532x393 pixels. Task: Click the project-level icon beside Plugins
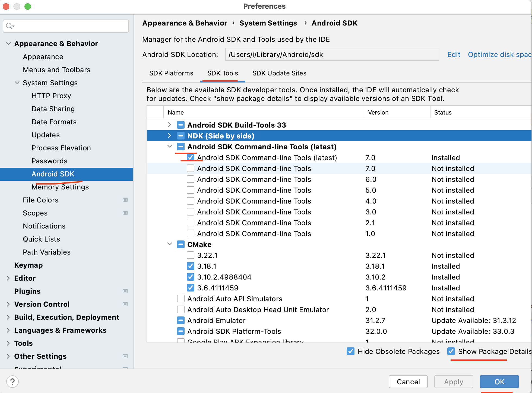click(125, 291)
